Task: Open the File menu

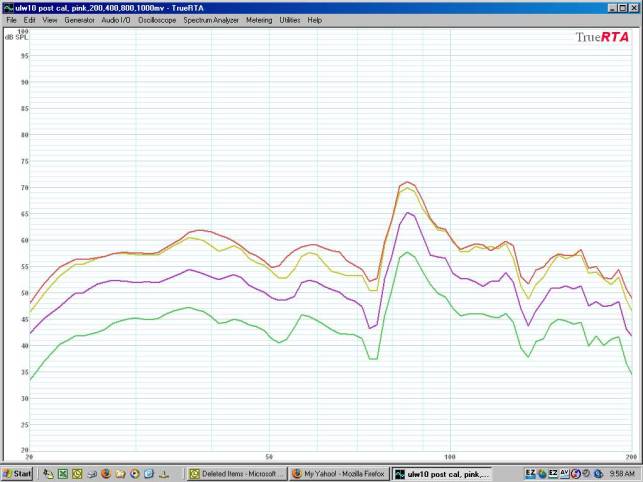Action: (11, 20)
